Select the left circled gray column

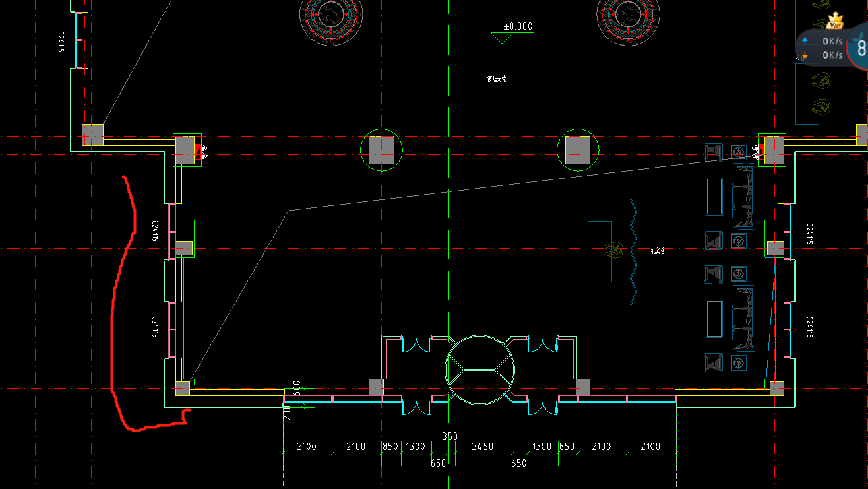381,150
